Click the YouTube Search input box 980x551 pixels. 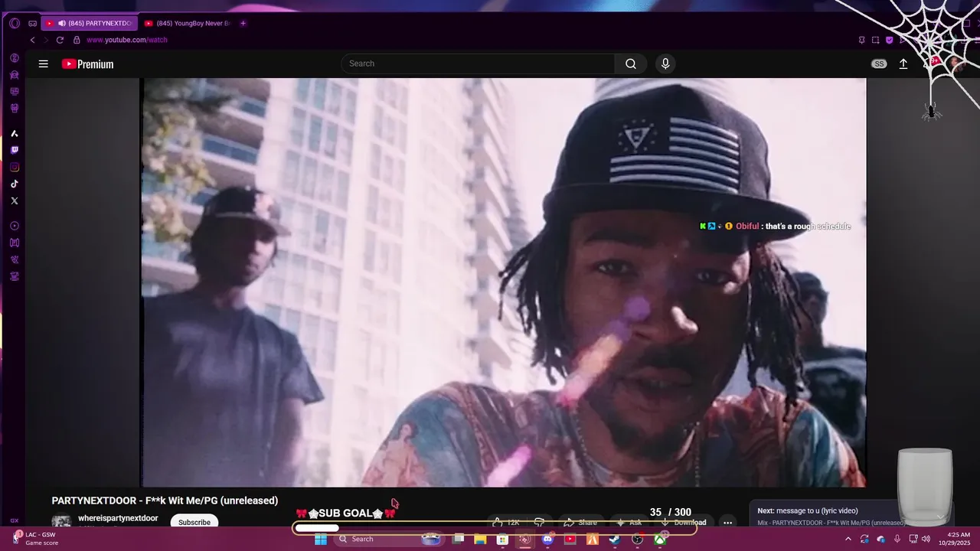point(478,64)
